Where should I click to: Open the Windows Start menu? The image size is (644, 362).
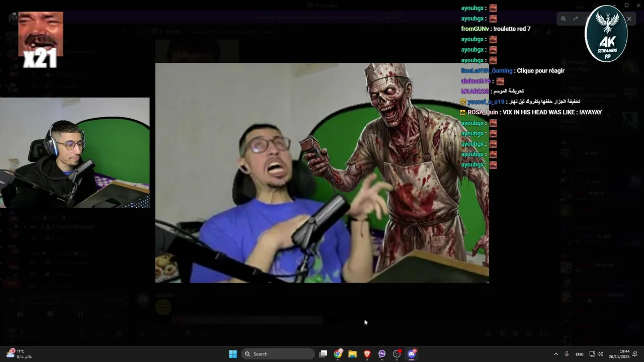pyautogui.click(x=233, y=354)
